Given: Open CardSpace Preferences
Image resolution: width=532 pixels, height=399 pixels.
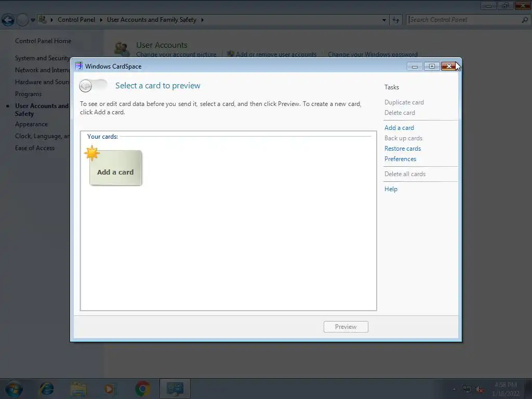Looking at the screenshot, I should coord(400,159).
